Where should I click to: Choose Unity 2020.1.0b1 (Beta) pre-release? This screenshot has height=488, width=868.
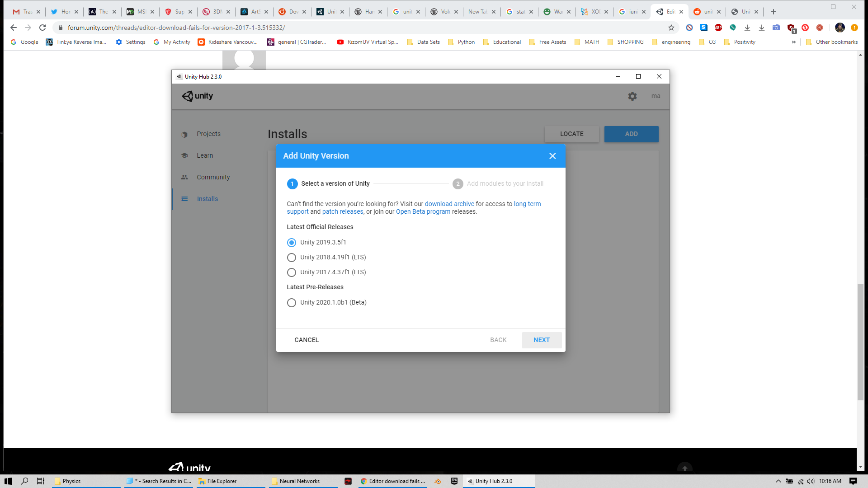pos(292,303)
